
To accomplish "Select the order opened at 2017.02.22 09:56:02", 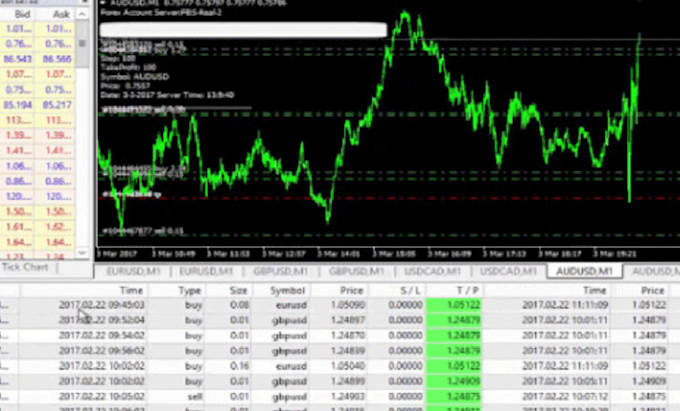I will tap(340, 351).
